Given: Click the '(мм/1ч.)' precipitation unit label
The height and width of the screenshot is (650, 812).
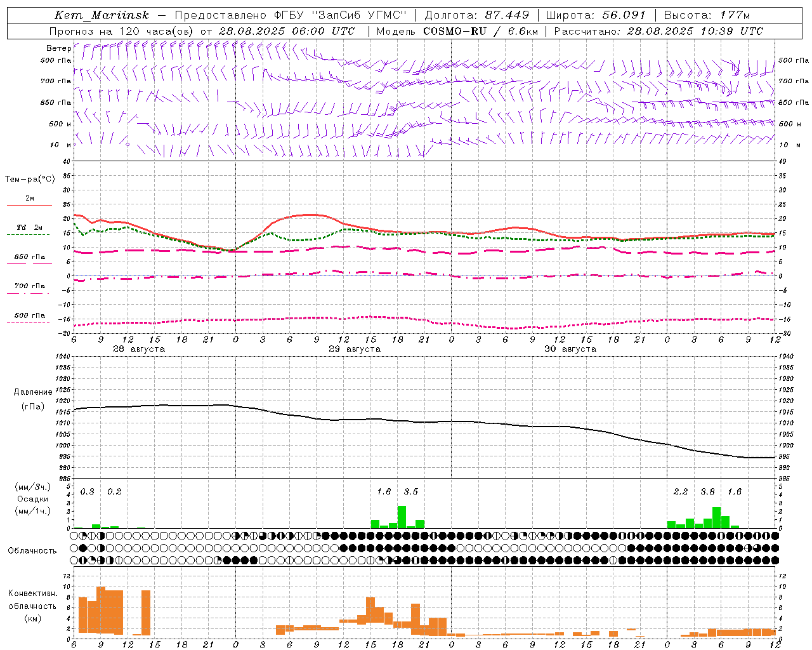Looking at the screenshot, I should tap(33, 511).
